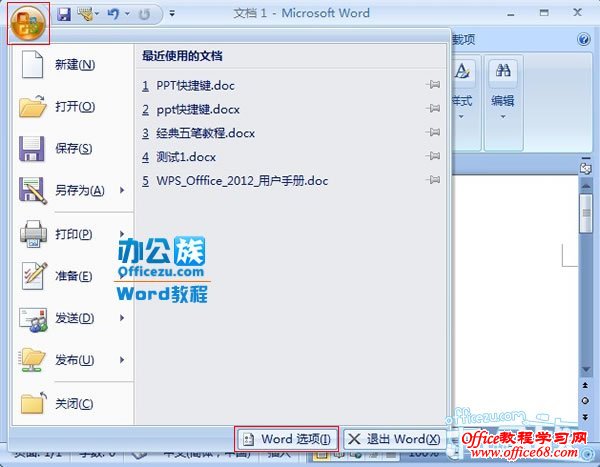Click the Next Page double-arrow button

point(585,417)
